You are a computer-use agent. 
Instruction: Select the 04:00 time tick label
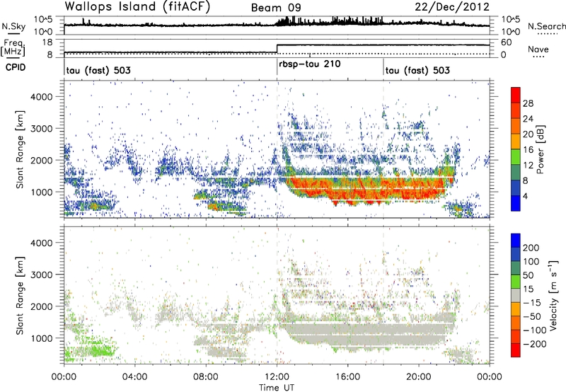coord(134,377)
